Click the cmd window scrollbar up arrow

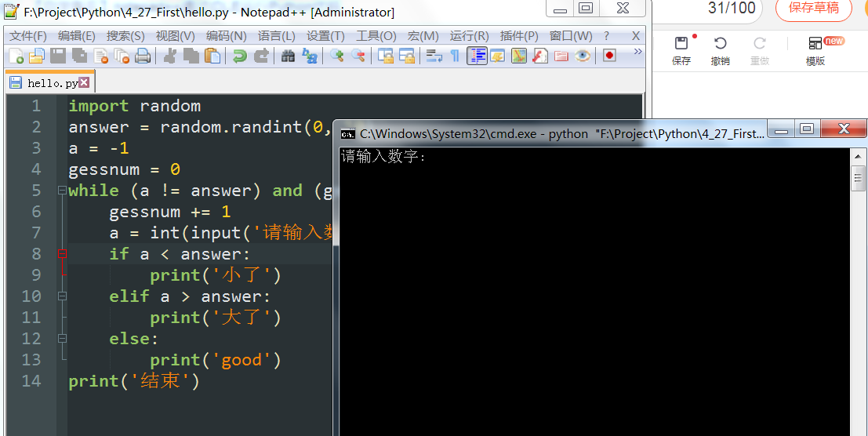[x=859, y=157]
